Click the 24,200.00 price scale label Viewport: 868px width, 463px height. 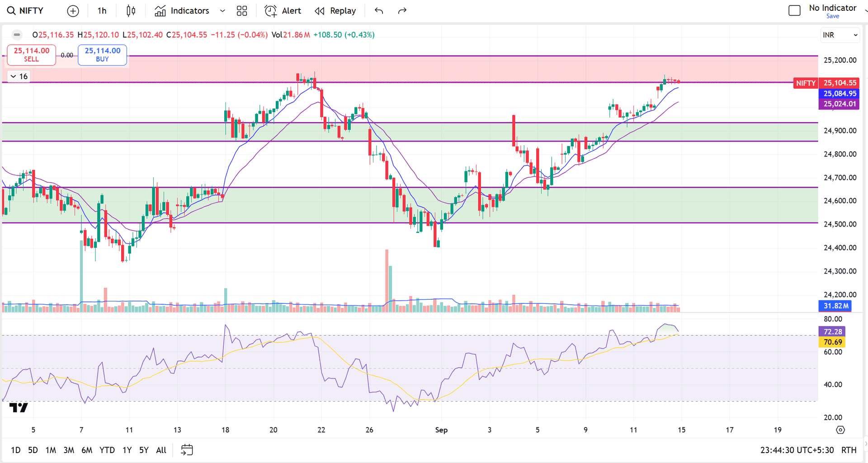coord(840,295)
